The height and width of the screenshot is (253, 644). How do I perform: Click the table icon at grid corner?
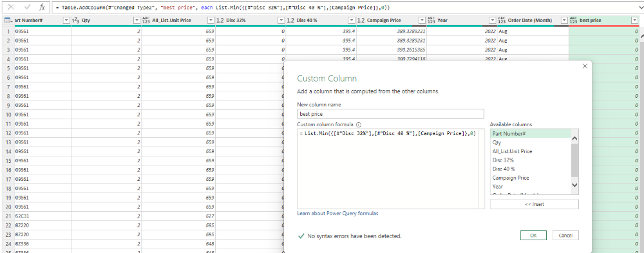[7, 20]
